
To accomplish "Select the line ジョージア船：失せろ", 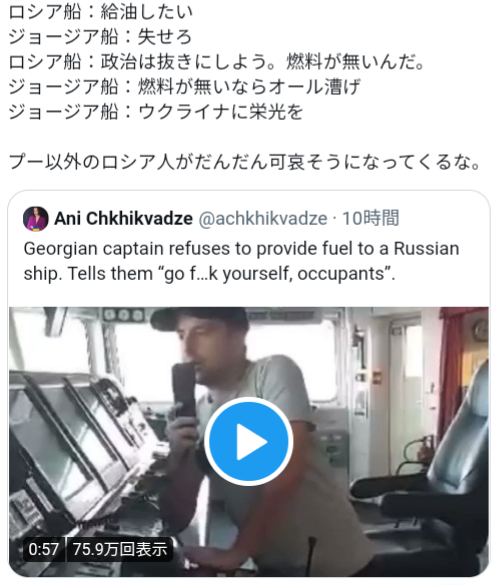I will click(x=100, y=37).
